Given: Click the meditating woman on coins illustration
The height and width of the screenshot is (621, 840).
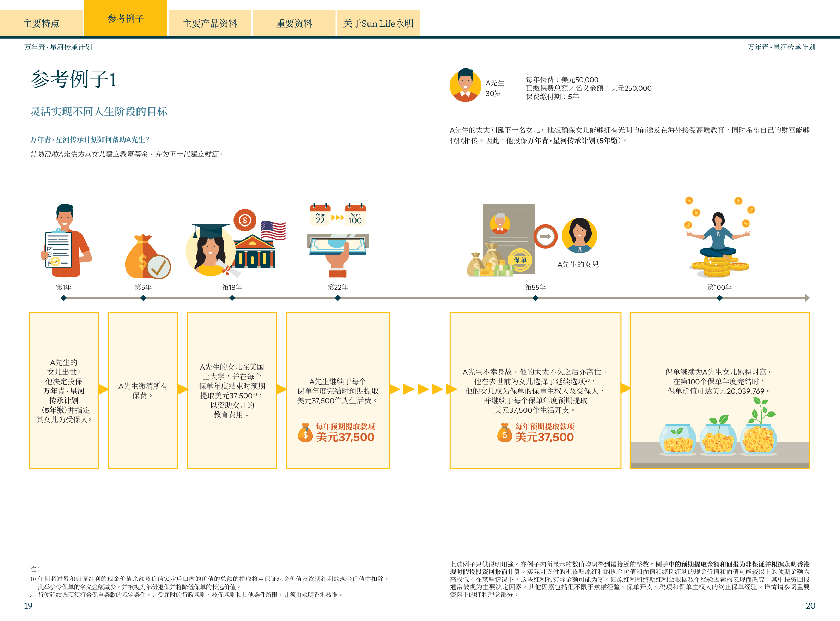Looking at the screenshot, I should tap(718, 239).
